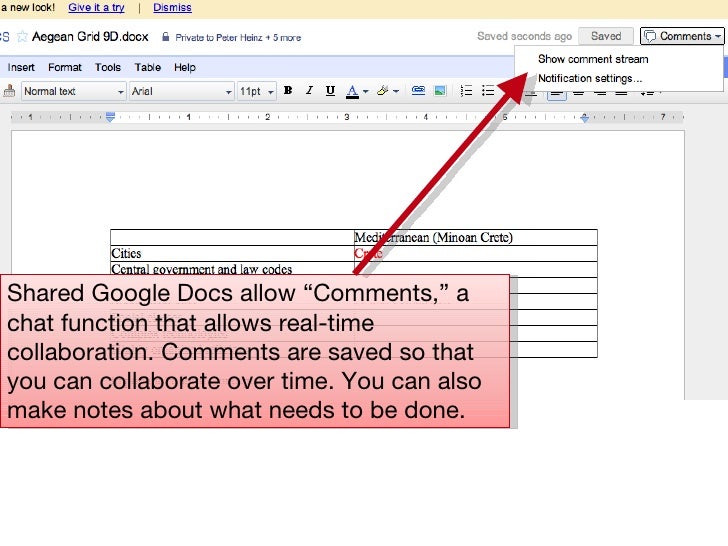Click Central government and law codes cell
728x546 pixels.
(232, 269)
